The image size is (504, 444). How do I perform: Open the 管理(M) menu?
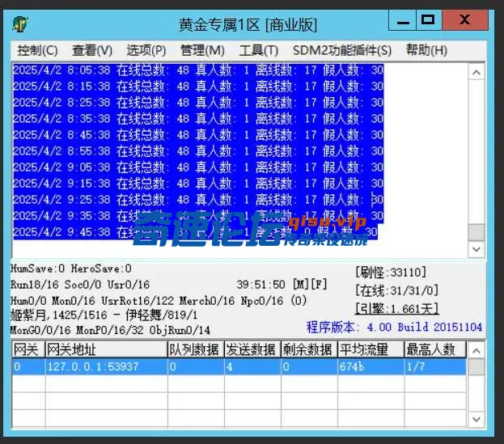tap(202, 50)
